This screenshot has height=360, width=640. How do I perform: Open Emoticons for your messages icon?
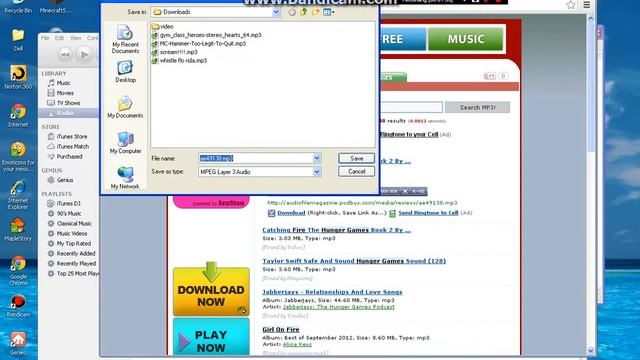(x=18, y=156)
